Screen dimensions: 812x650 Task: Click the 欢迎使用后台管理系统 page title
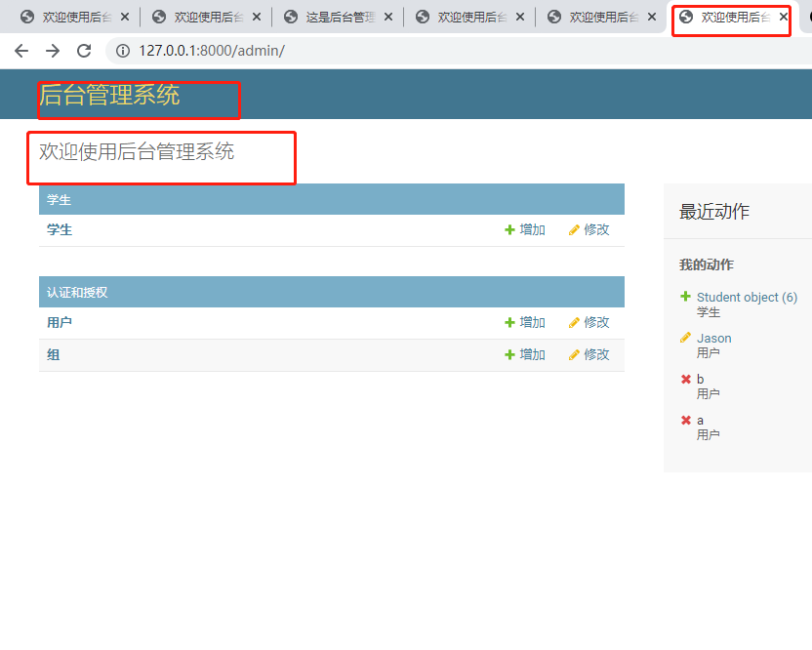point(137,151)
